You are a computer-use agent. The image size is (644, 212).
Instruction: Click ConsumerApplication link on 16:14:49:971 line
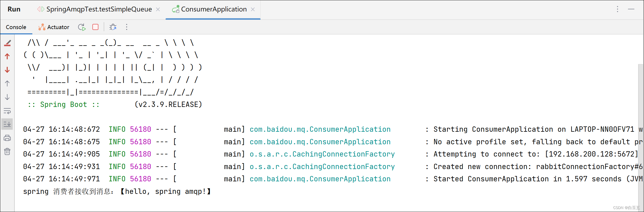[320, 179]
